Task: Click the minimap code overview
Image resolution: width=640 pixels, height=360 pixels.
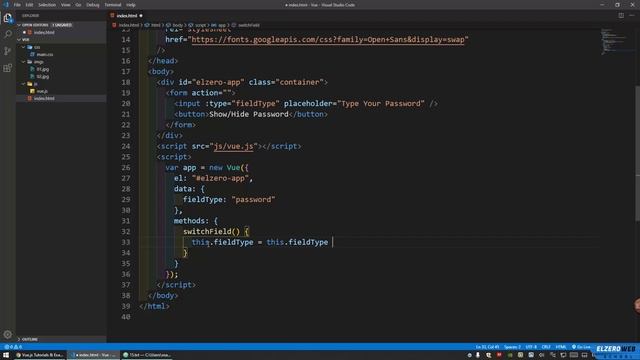Action: pyautogui.click(x=615, y=42)
